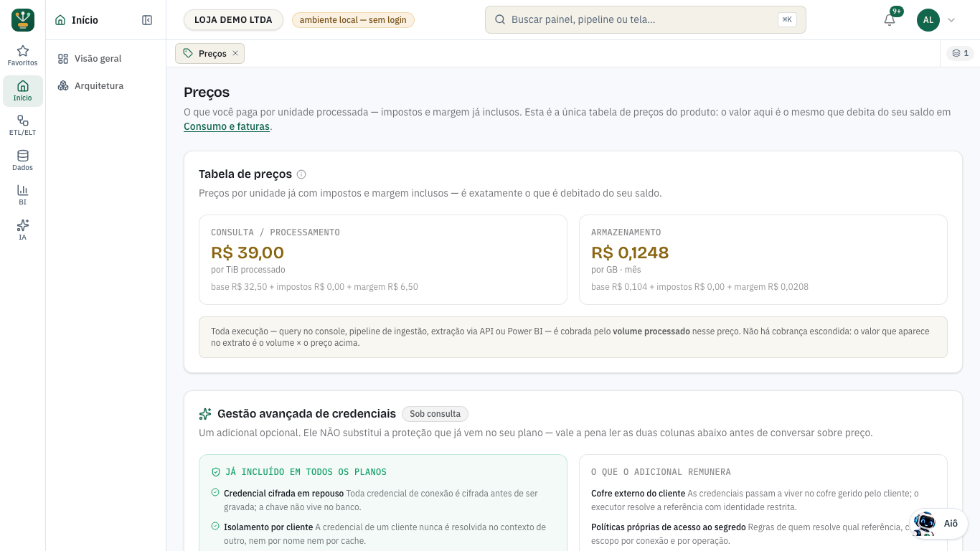Collapse the Início side panel
The width and height of the screenshot is (980, 551).
pyautogui.click(x=147, y=20)
